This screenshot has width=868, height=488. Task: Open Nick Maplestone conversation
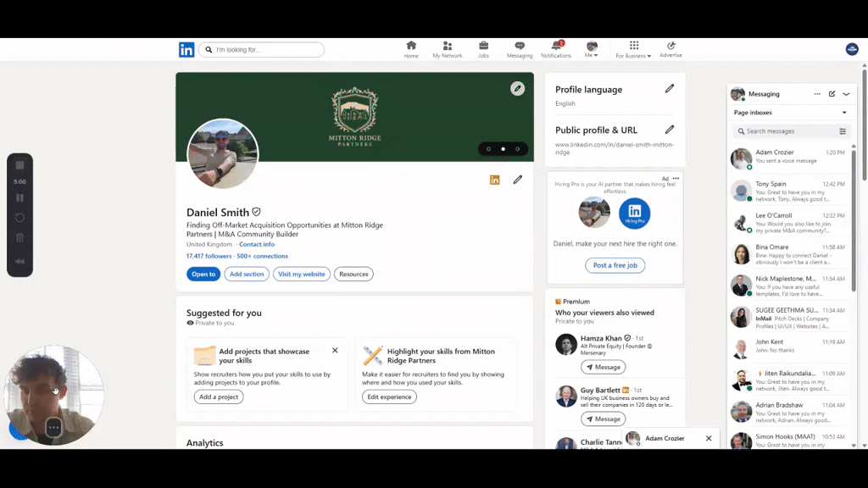tap(789, 285)
